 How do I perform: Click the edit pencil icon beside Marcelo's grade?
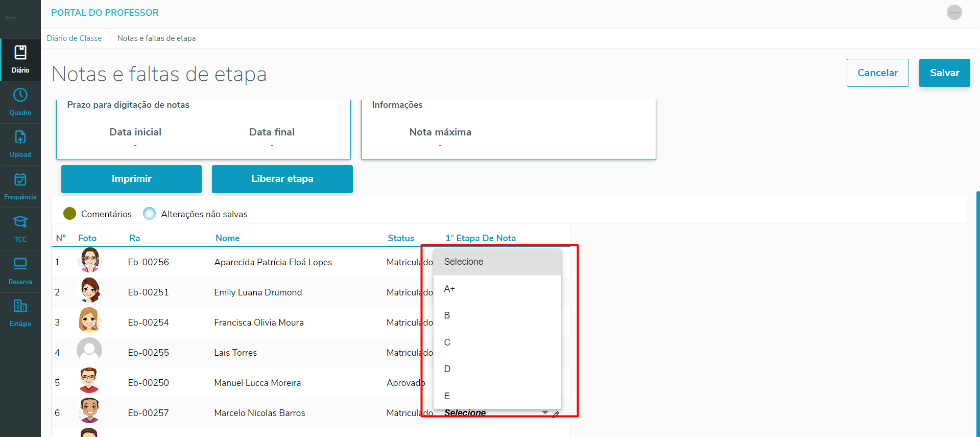tap(556, 415)
